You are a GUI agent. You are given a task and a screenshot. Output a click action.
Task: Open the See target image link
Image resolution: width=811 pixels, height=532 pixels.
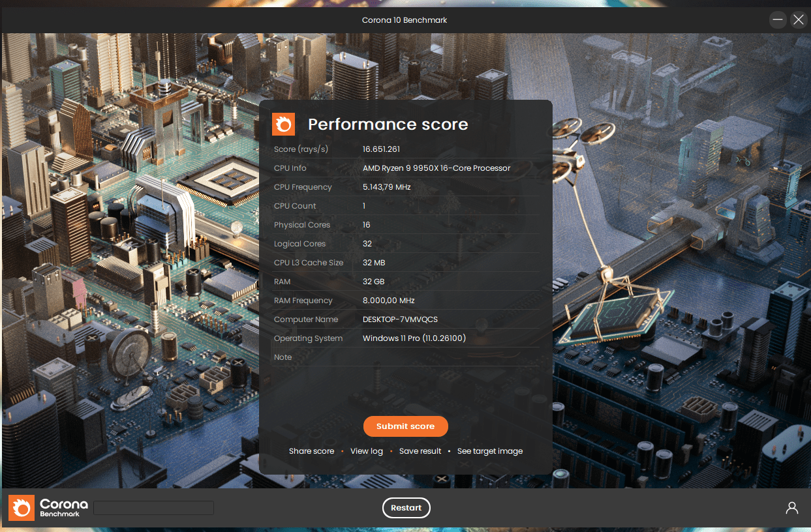[x=490, y=451]
